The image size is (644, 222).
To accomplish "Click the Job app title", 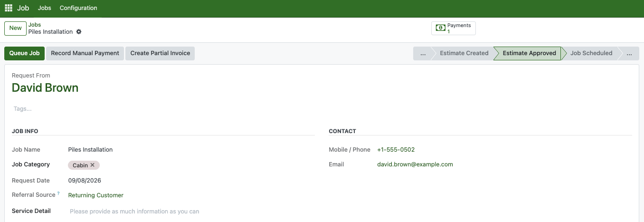I will tap(23, 8).
